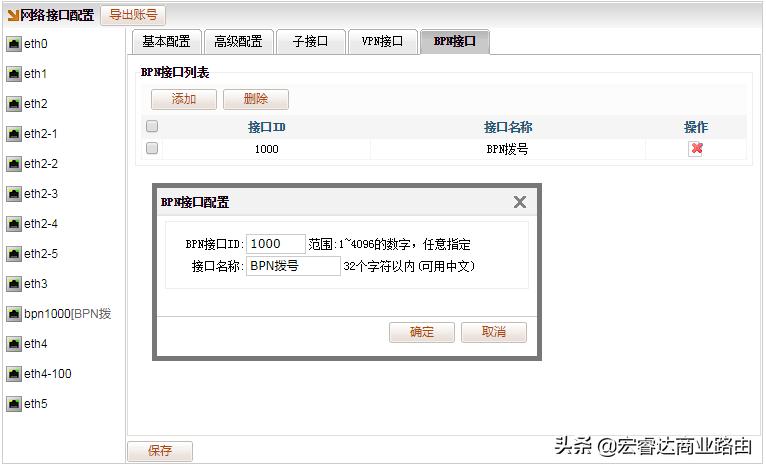This screenshot has width=766, height=469.
Task: Select eth5 in the interface list
Action: point(36,404)
